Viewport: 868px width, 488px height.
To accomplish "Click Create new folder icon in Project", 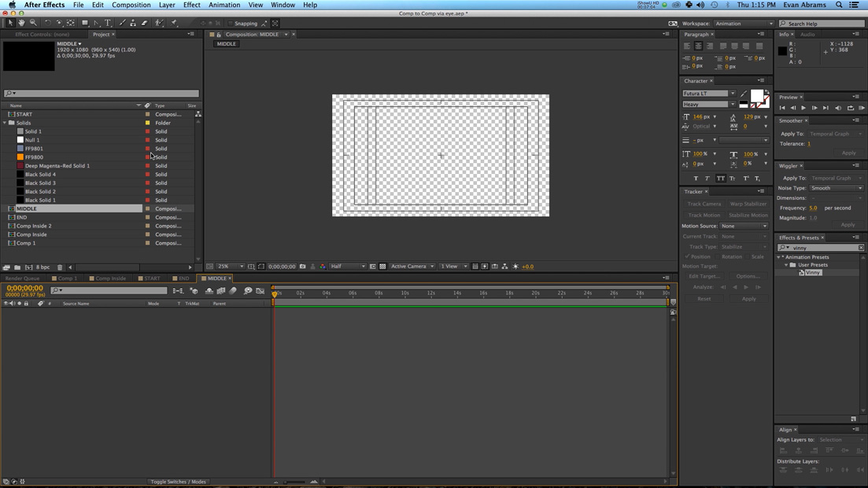I will [18, 268].
